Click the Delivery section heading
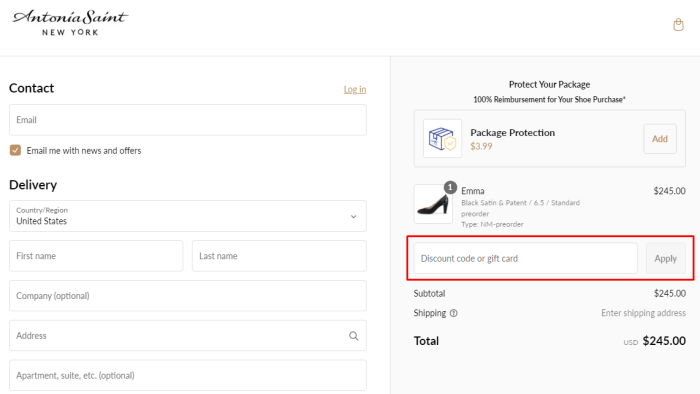 (x=33, y=185)
